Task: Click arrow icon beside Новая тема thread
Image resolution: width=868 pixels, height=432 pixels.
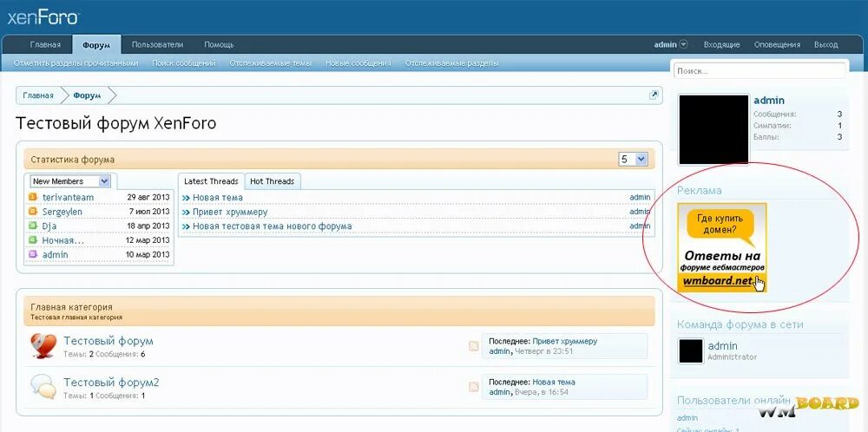Action: coord(186,198)
